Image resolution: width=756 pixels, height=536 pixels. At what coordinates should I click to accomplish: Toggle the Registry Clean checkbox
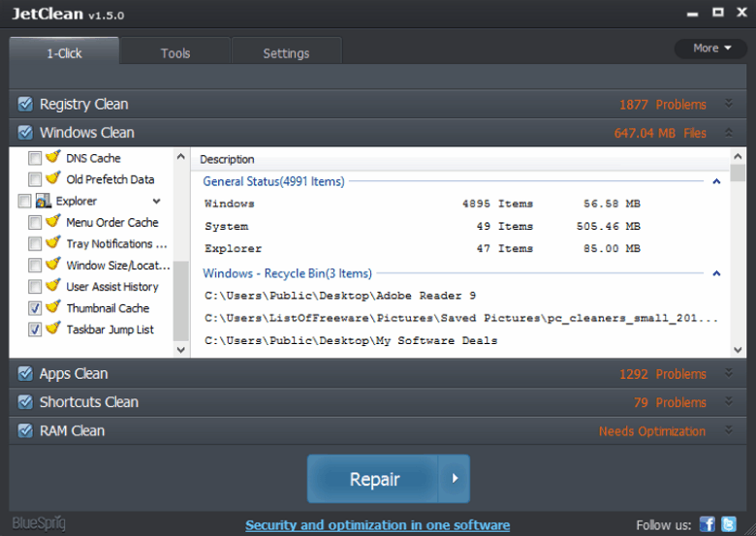[x=25, y=104]
